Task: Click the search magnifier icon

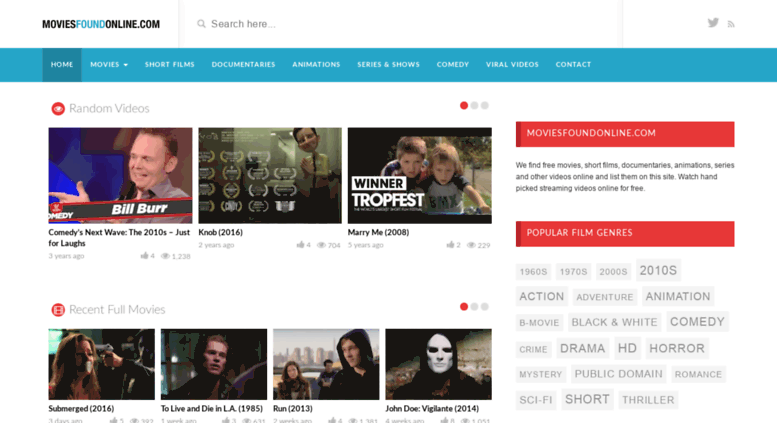Action: [x=201, y=24]
